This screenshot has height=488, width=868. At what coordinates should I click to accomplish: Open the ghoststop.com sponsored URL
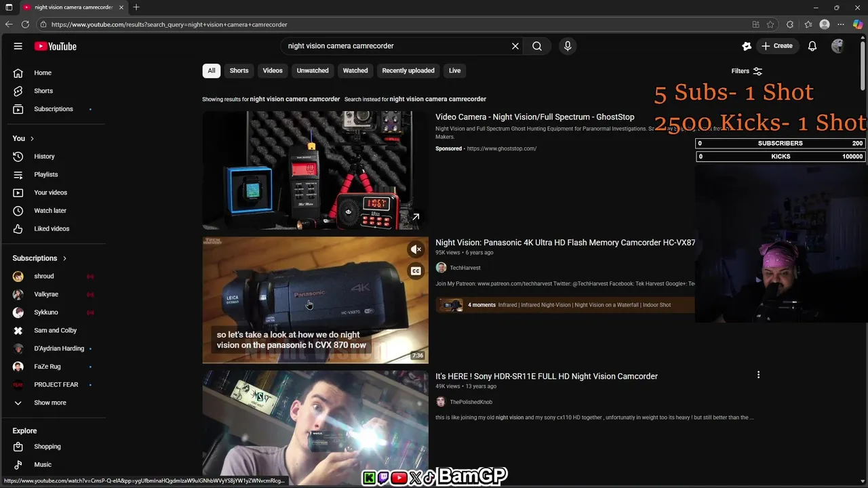pyautogui.click(x=502, y=148)
